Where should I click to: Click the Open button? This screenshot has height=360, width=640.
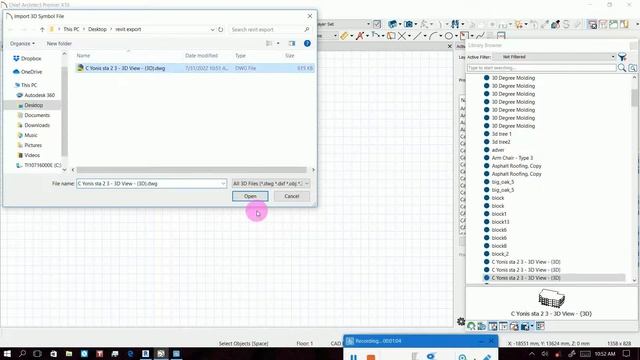pyautogui.click(x=250, y=196)
